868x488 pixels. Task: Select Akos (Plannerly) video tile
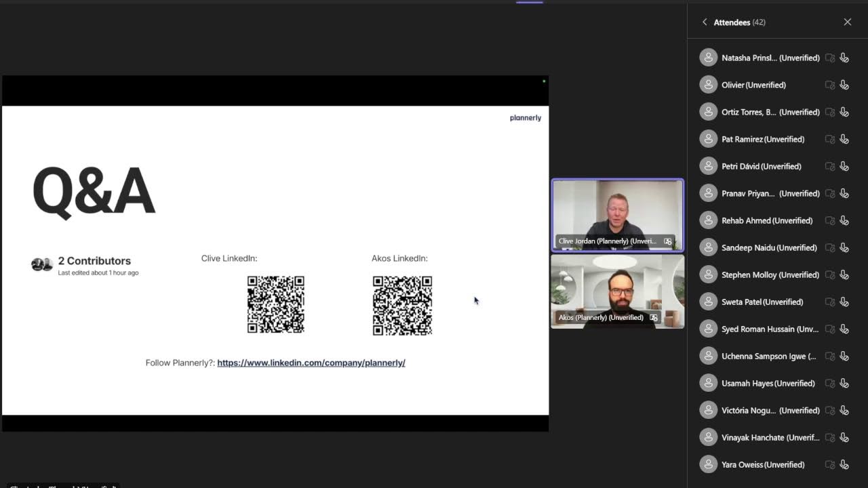617,291
